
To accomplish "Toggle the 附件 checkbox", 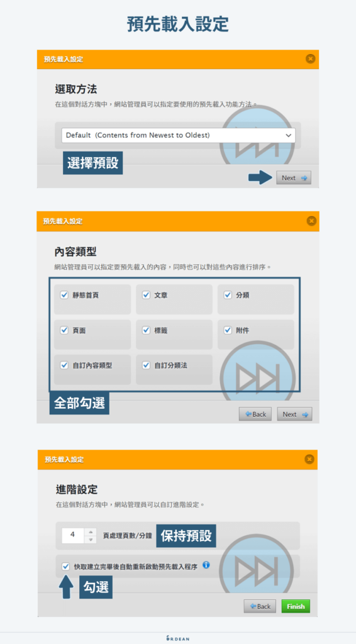I will pyautogui.click(x=228, y=330).
